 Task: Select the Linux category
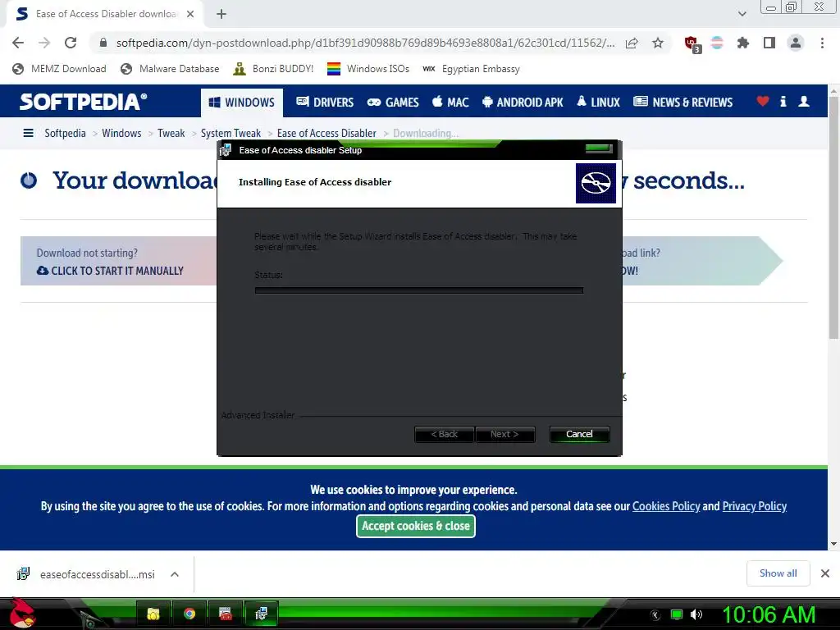[598, 102]
